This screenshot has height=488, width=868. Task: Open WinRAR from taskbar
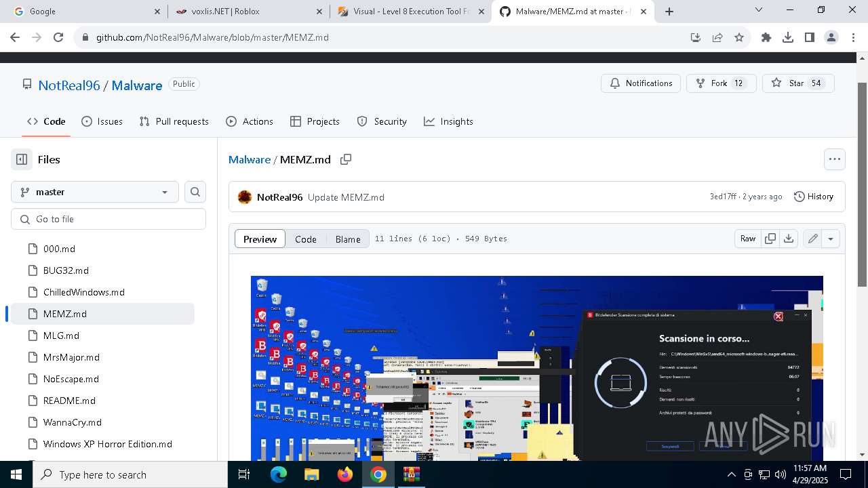point(412,474)
